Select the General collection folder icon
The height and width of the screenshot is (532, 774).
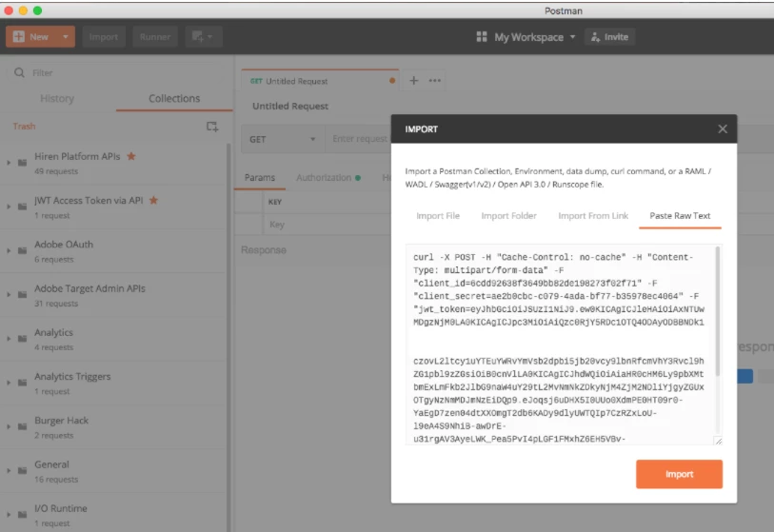(22, 470)
